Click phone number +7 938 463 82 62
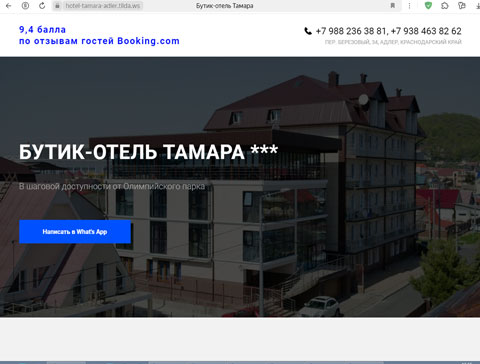 pyautogui.click(x=426, y=31)
